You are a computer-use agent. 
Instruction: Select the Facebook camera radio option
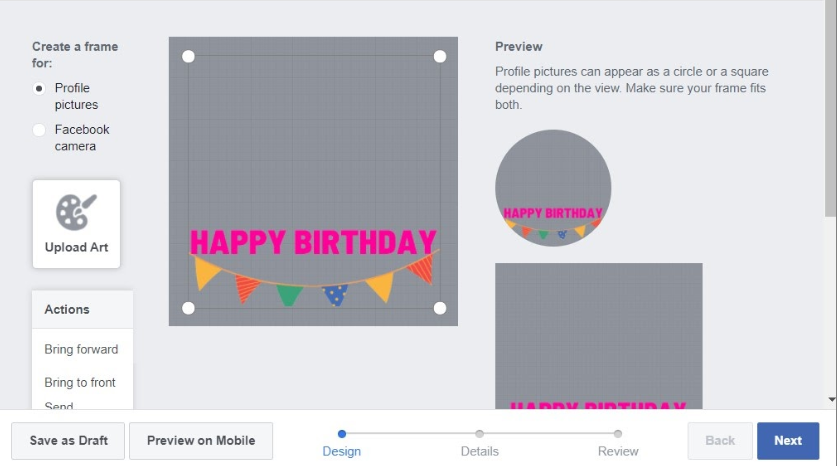tap(39, 130)
